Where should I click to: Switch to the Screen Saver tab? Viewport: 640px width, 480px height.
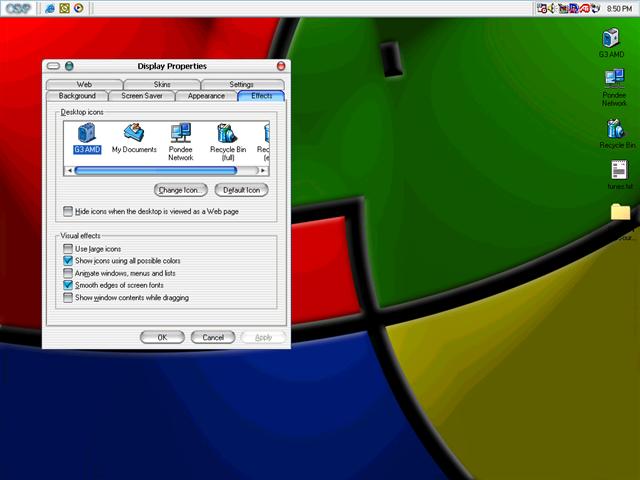(140, 96)
